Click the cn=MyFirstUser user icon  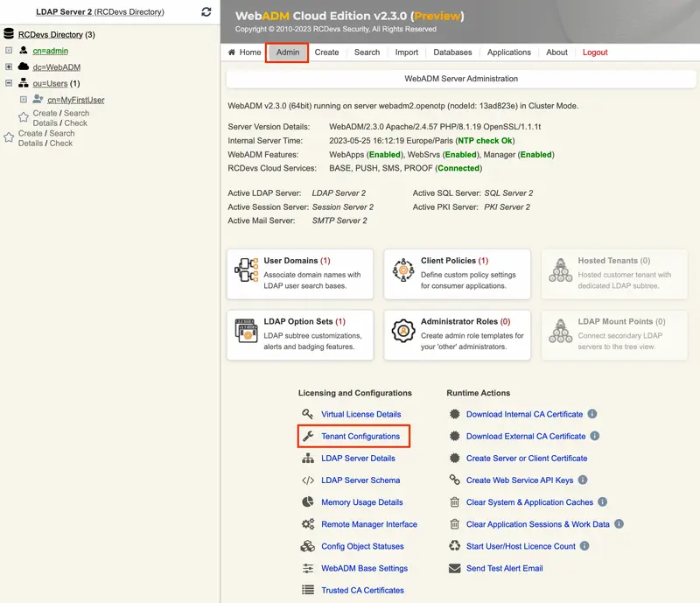pyautogui.click(x=38, y=99)
